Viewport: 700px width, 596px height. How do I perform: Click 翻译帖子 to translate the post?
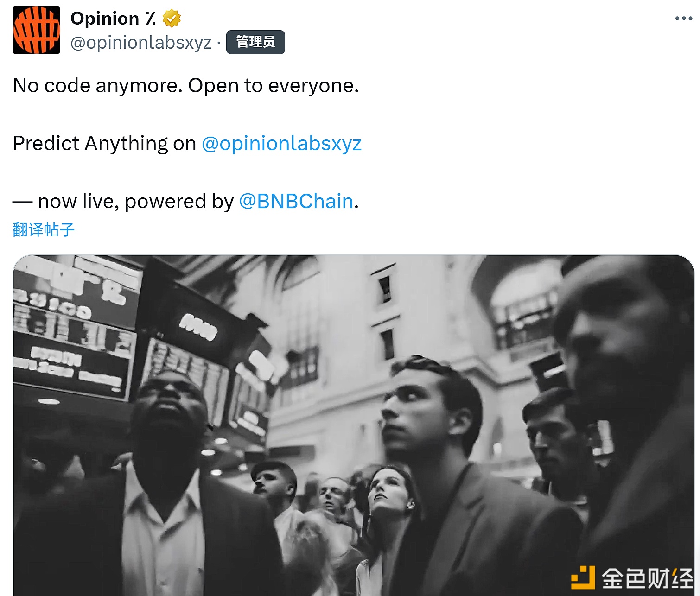(44, 229)
